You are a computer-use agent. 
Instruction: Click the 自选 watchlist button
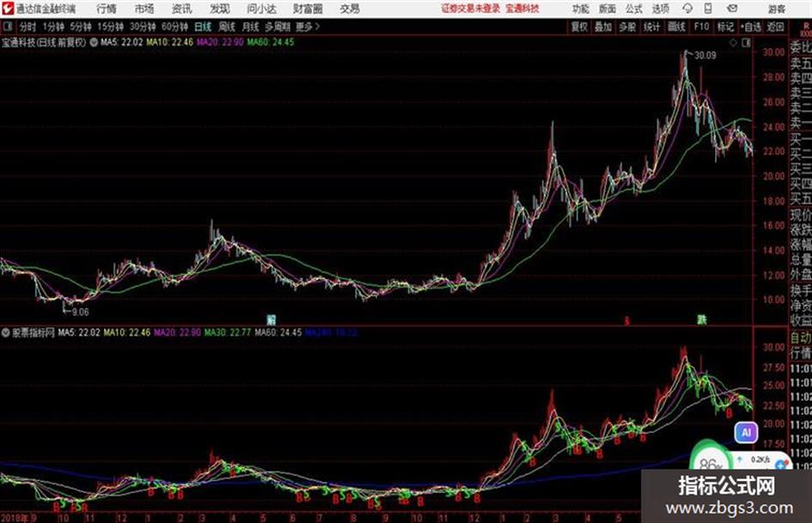point(751,27)
